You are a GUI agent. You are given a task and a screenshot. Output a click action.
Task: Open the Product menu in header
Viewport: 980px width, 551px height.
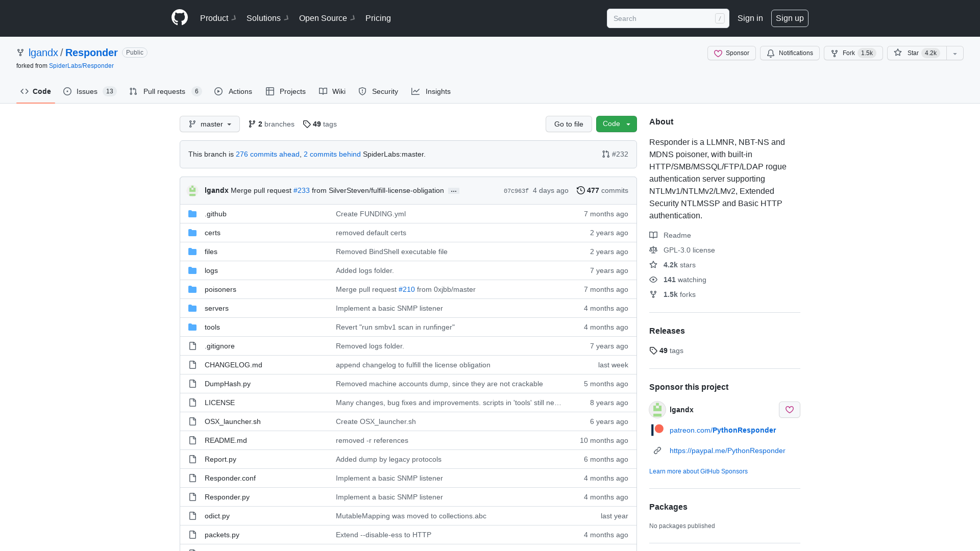218,18
